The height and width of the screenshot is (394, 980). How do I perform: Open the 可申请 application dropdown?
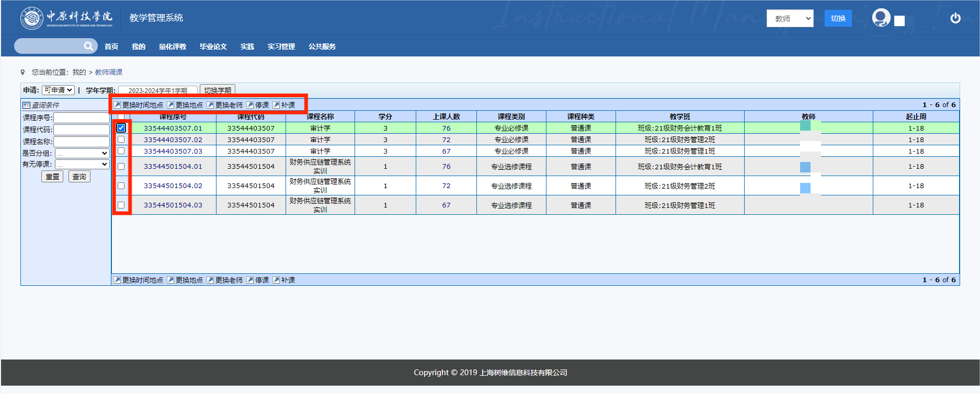(58, 90)
